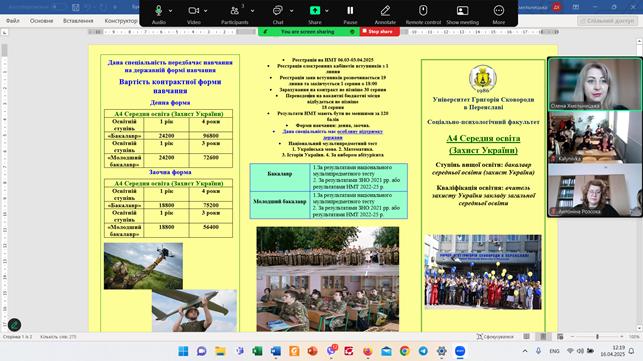Click the page number indicator in status bar

pyautogui.click(x=17, y=337)
